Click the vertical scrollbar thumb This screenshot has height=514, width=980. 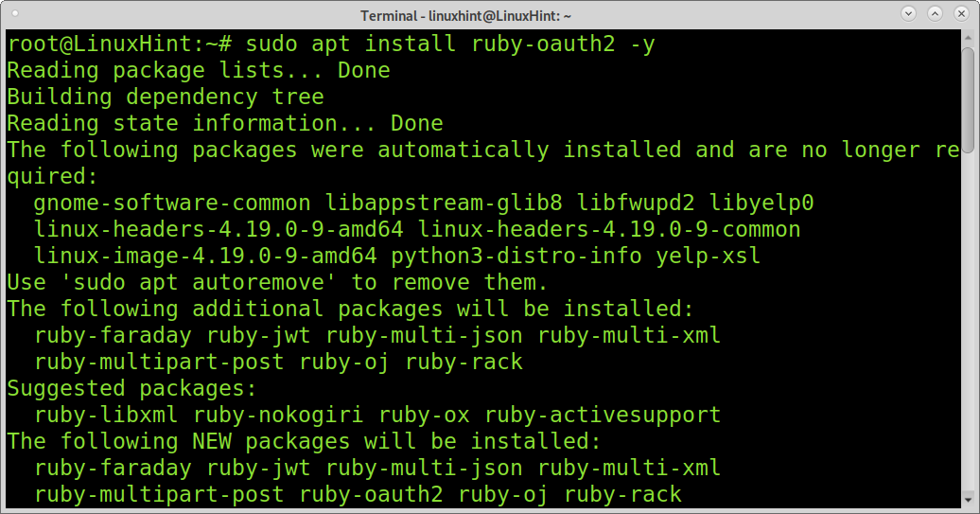point(968,100)
